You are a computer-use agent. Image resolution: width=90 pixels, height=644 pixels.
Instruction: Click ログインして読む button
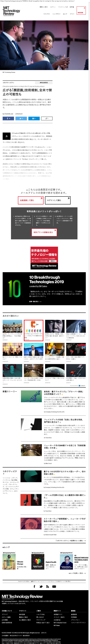(58, 200)
